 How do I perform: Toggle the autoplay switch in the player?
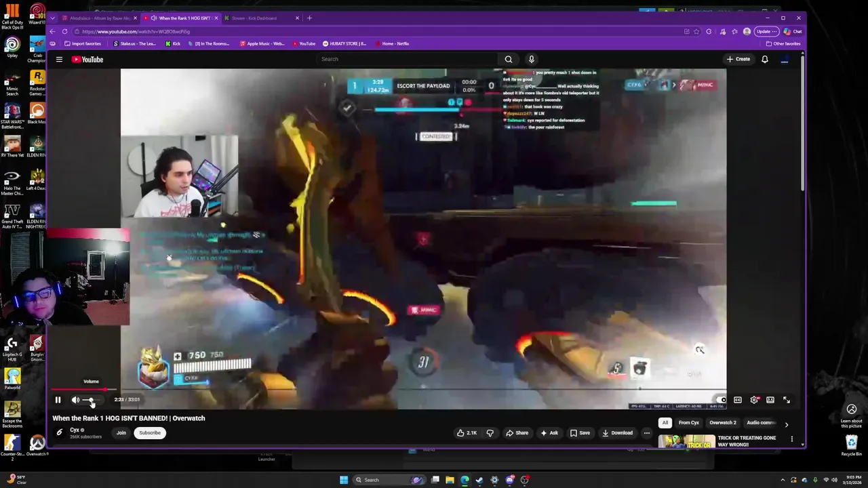[x=722, y=400]
